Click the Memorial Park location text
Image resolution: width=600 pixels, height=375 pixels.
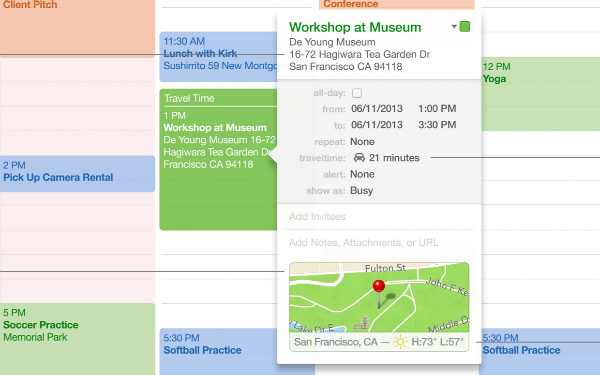pos(35,337)
